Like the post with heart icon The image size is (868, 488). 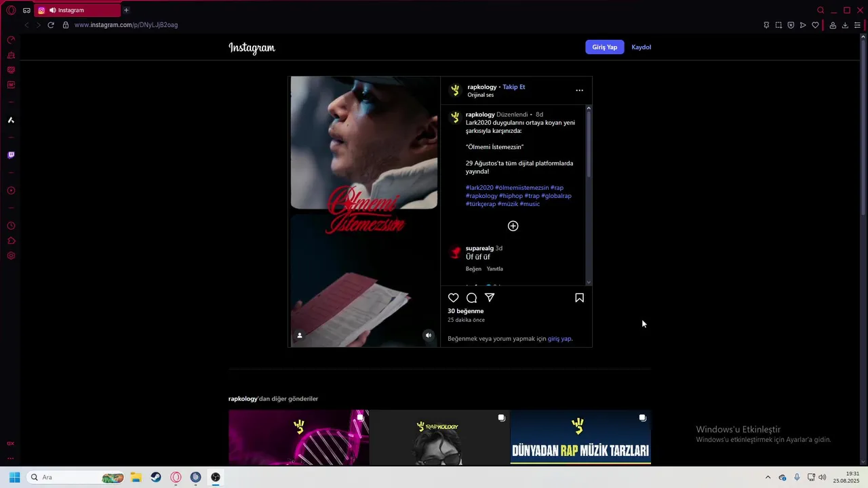click(454, 298)
